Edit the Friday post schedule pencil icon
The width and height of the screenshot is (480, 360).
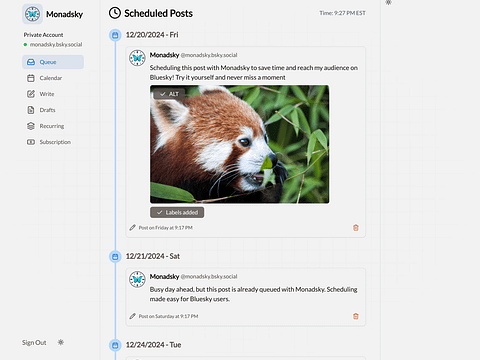132,228
